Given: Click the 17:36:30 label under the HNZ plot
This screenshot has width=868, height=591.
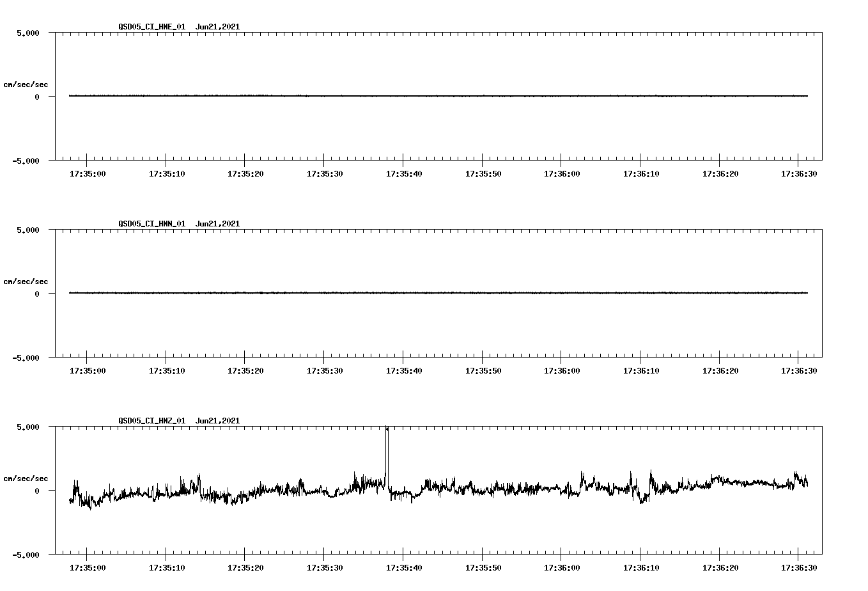Looking at the screenshot, I should tap(799, 567).
